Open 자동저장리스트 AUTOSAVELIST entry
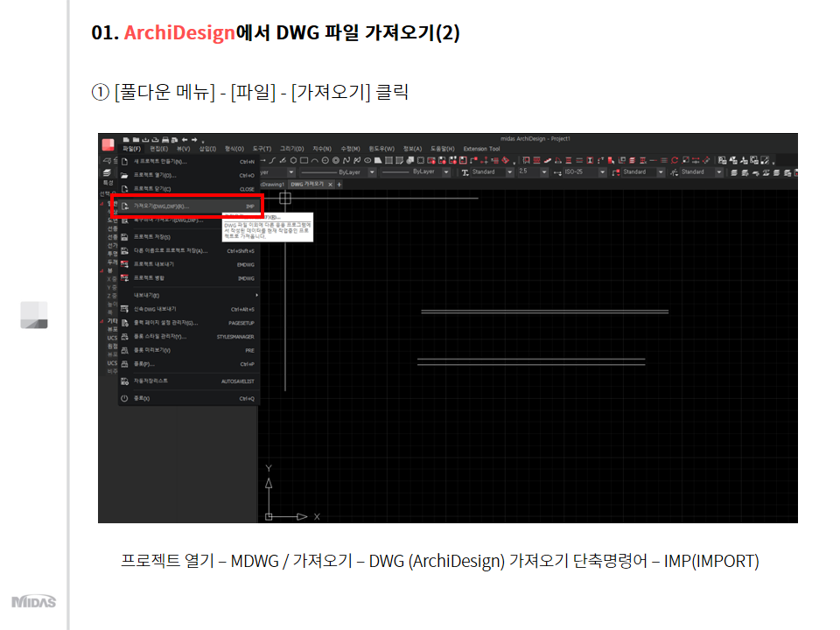Image resolution: width=840 pixels, height=630 pixels. click(189, 381)
